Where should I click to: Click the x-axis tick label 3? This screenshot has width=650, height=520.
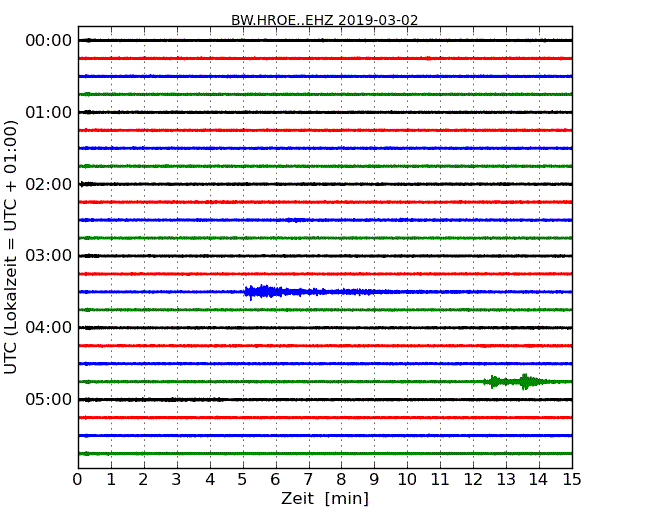[x=176, y=480]
